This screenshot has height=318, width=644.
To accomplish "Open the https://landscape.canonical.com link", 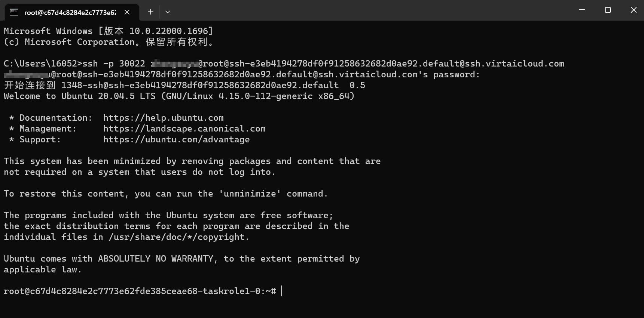I will [184, 129].
